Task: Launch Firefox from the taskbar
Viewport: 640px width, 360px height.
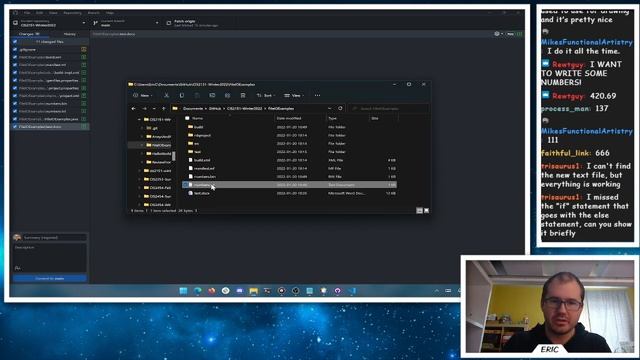Action: tap(211, 291)
